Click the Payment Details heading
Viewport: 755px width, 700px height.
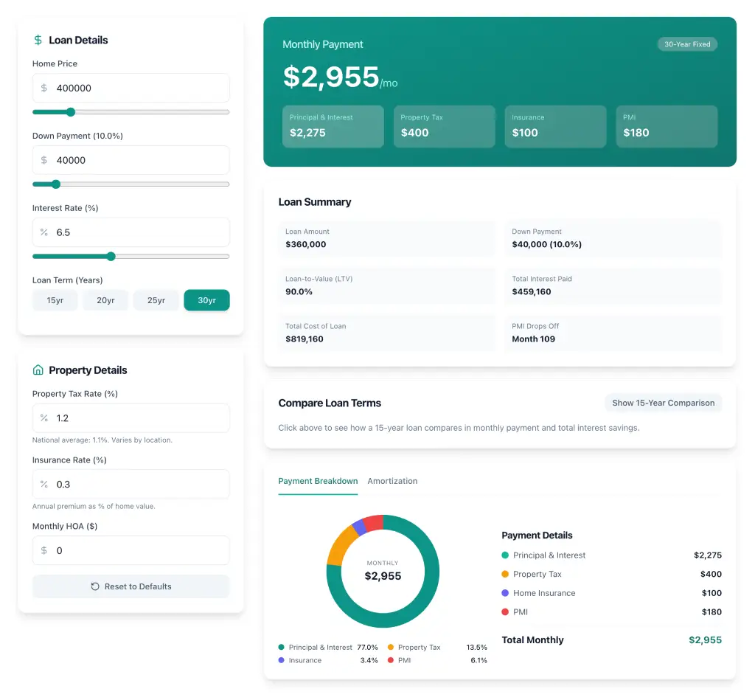(537, 536)
